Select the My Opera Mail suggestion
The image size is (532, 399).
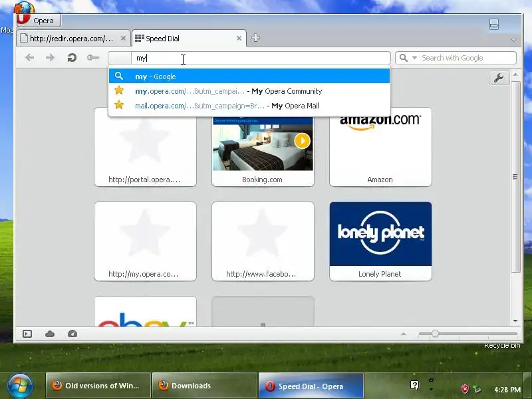pyautogui.click(x=249, y=106)
